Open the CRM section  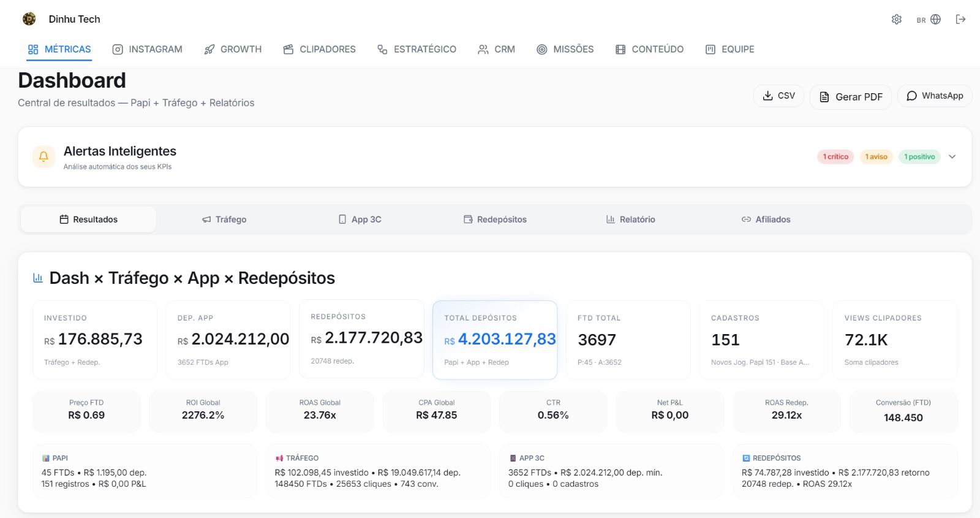coord(496,50)
